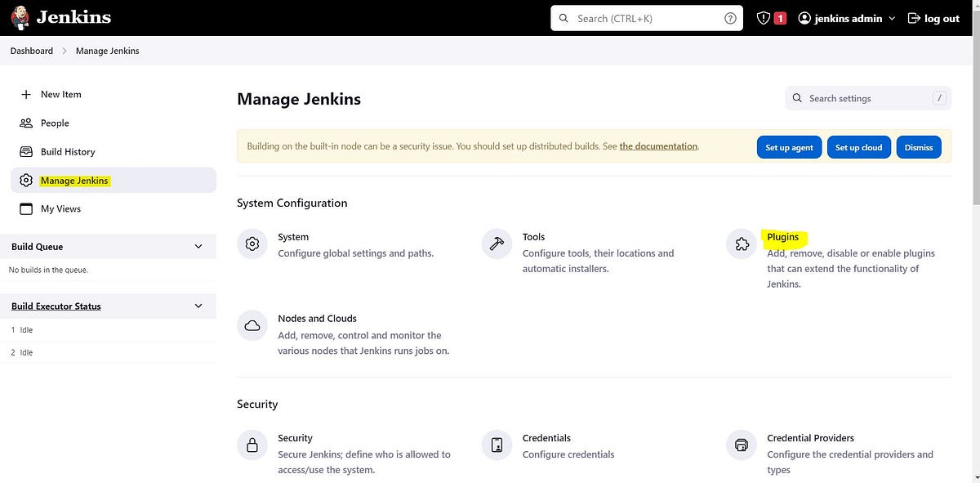Open Tools configuration using the wrench icon
Screen dimensions: 980x483
pos(497,243)
